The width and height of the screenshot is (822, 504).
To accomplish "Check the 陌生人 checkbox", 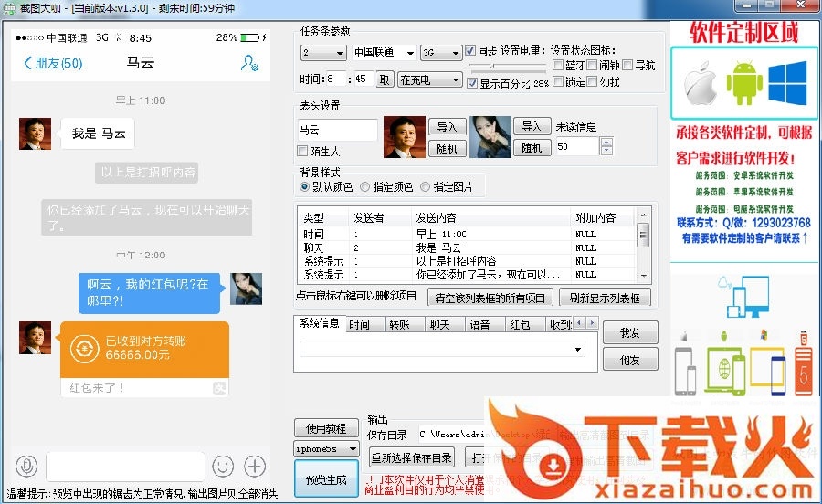I will (x=302, y=151).
